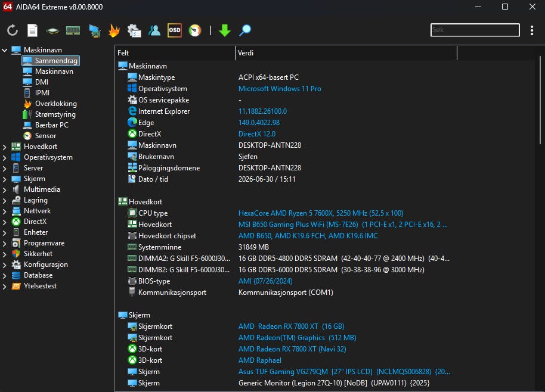The width and height of the screenshot is (545, 392).
Task: Open the gauge sensor panel icon
Action: click(195, 30)
